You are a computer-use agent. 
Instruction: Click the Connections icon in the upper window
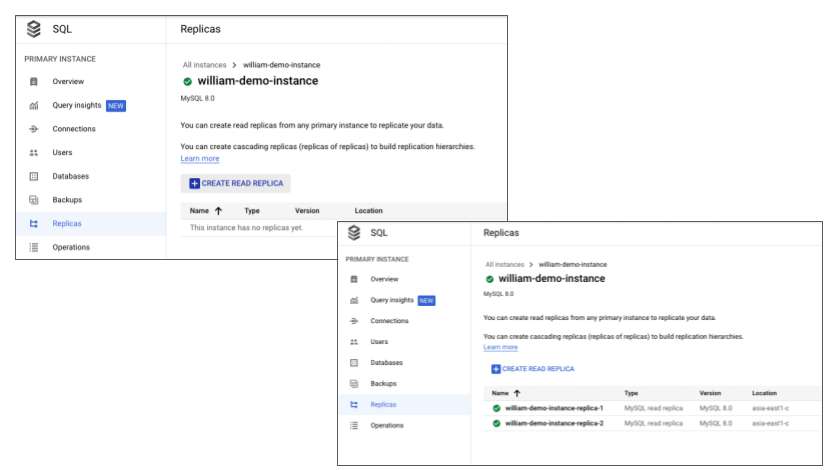[x=34, y=129]
